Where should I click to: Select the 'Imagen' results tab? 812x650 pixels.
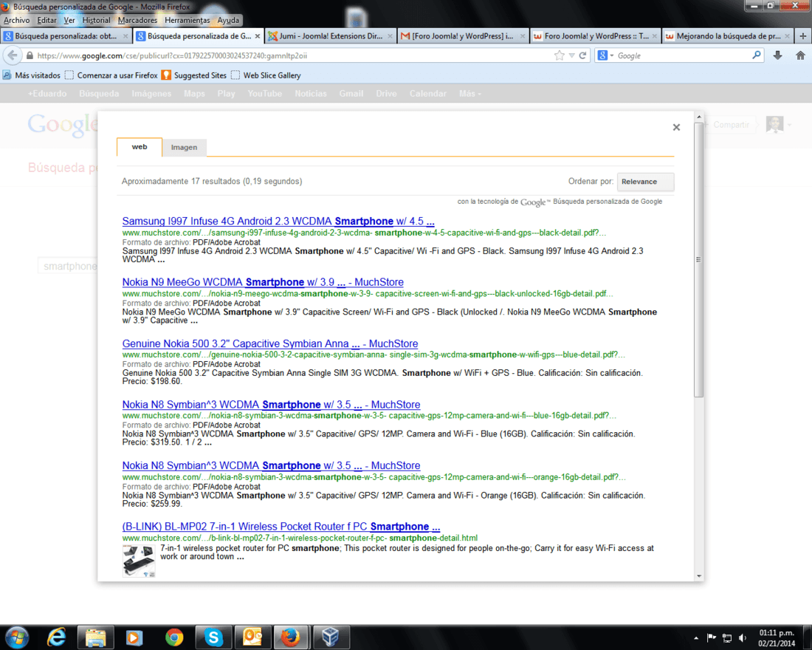click(x=184, y=147)
